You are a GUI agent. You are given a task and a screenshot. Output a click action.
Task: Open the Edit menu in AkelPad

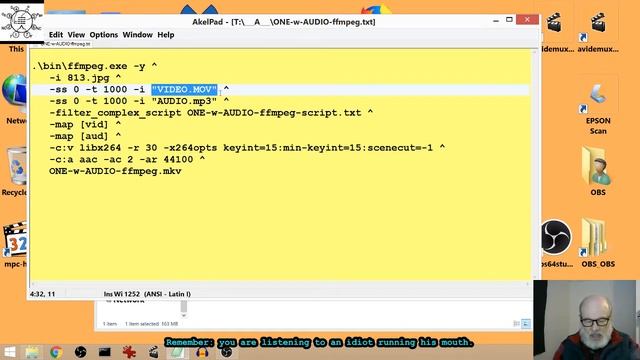tap(56, 35)
